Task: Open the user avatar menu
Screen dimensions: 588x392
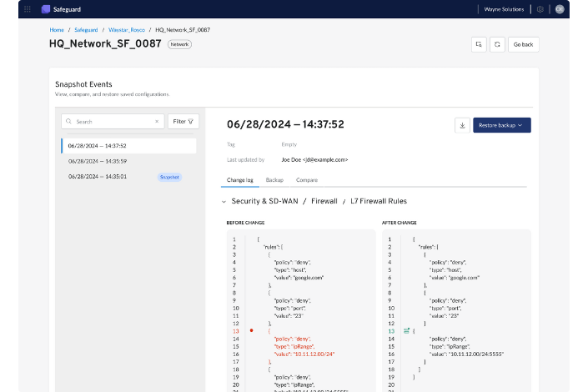Action: 560,9
